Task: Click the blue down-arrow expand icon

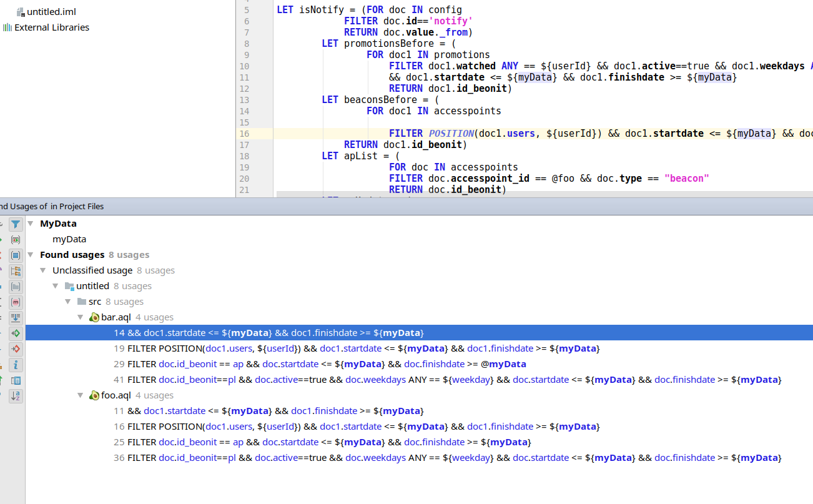Action: (16, 318)
